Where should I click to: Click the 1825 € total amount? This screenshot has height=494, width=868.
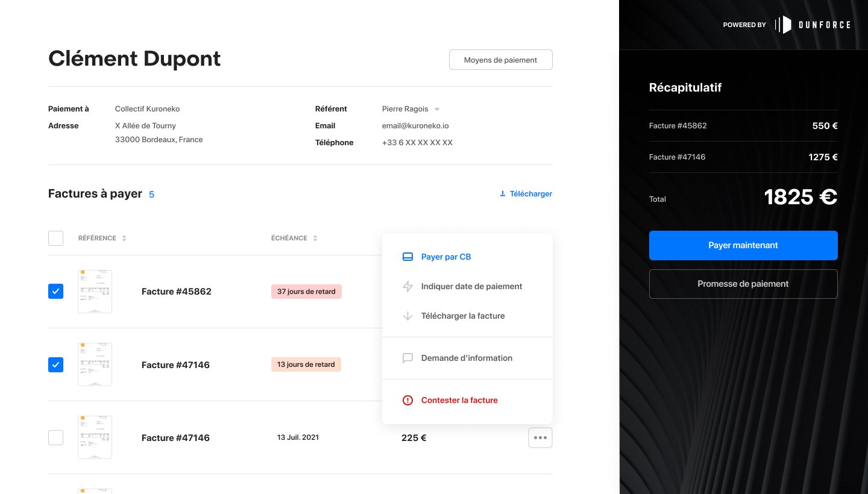click(x=800, y=197)
